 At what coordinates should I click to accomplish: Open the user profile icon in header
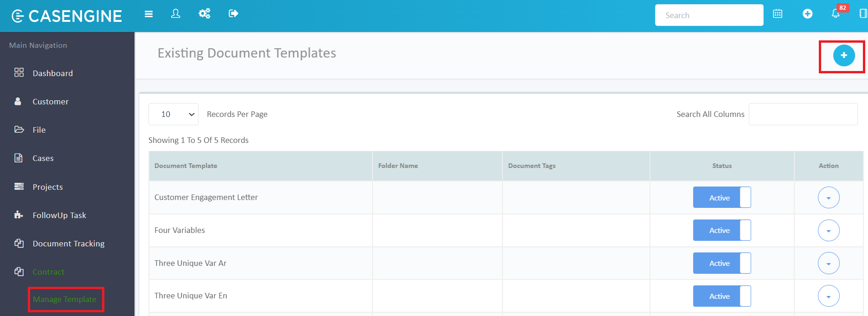175,14
